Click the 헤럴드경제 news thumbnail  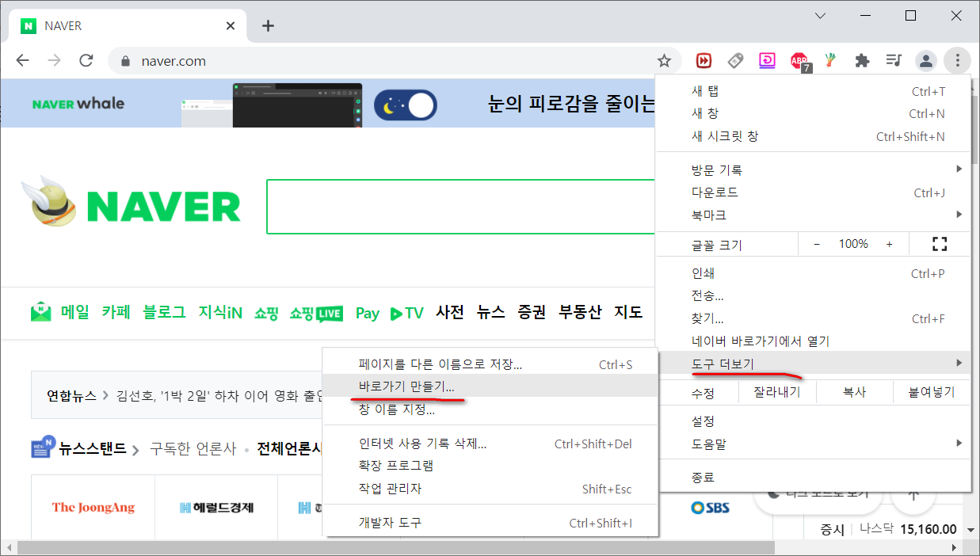(216, 507)
